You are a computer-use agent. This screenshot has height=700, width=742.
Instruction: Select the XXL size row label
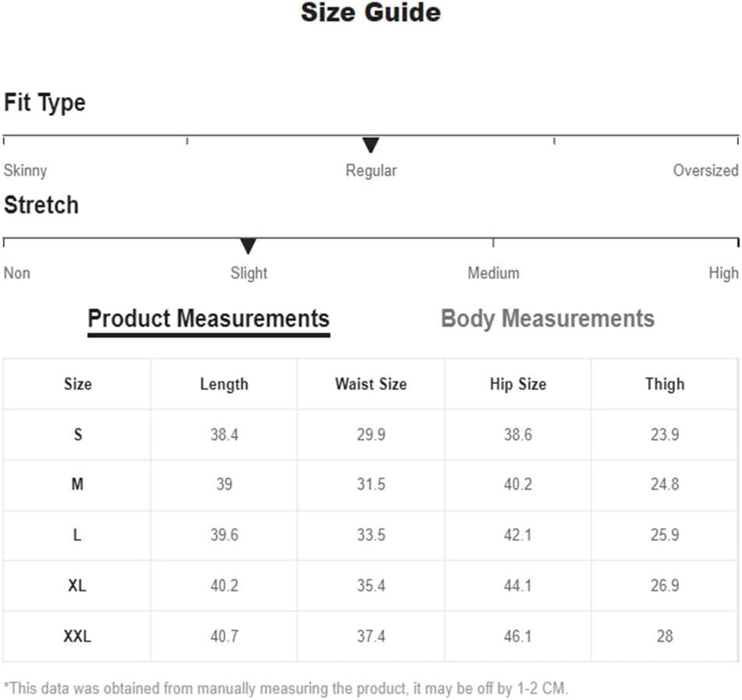click(x=78, y=636)
